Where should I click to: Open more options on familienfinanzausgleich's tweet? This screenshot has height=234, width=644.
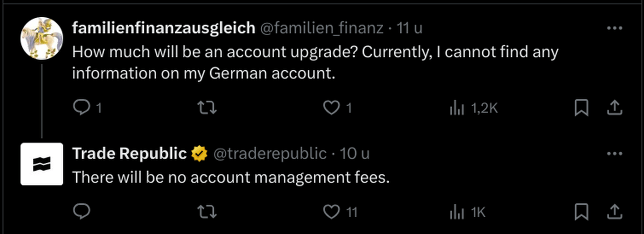coord(615,28)
